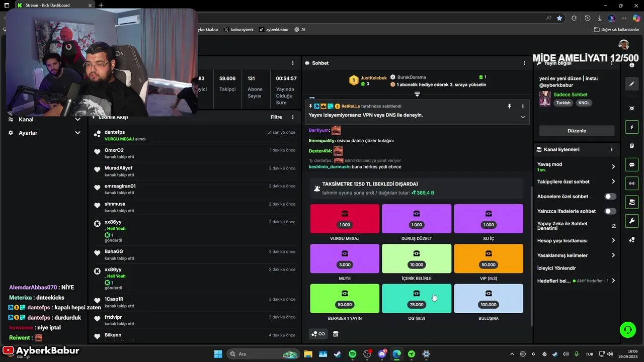Click the screen capture icon in right sidebar

tap(632, 108)
